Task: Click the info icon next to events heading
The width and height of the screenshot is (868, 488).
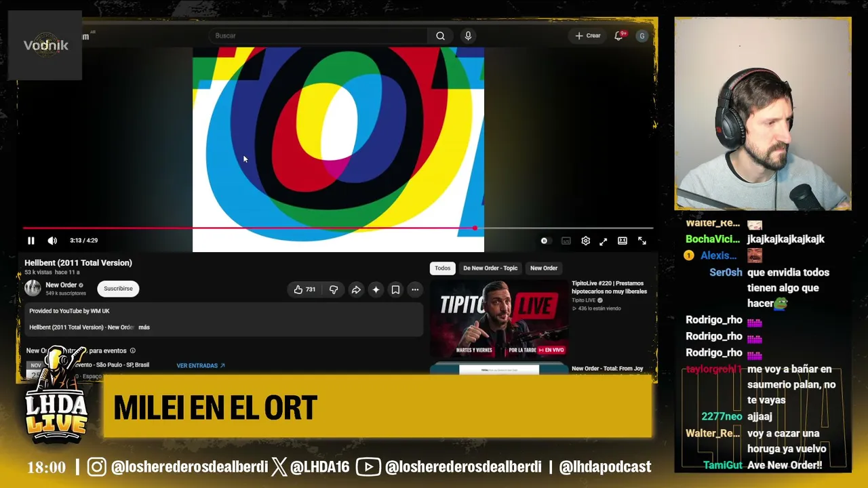Action: pos(133,350)
